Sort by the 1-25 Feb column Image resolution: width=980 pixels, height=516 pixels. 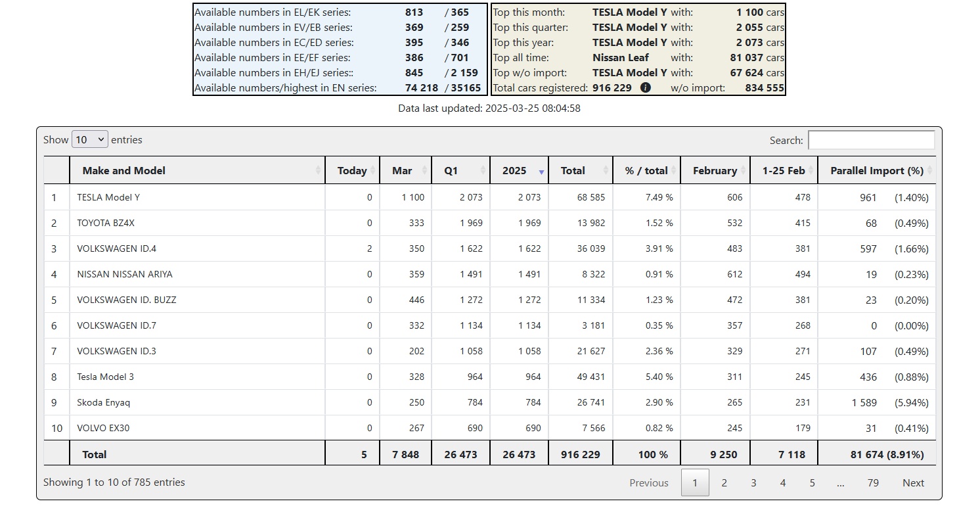(x=784, y=170)
